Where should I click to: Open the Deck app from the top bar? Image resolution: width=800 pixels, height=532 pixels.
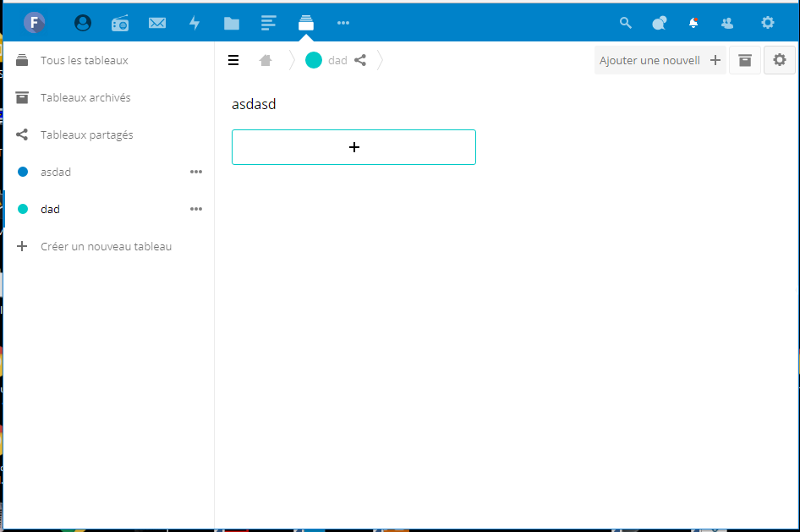pyautogui.click(x=306, y=23)
